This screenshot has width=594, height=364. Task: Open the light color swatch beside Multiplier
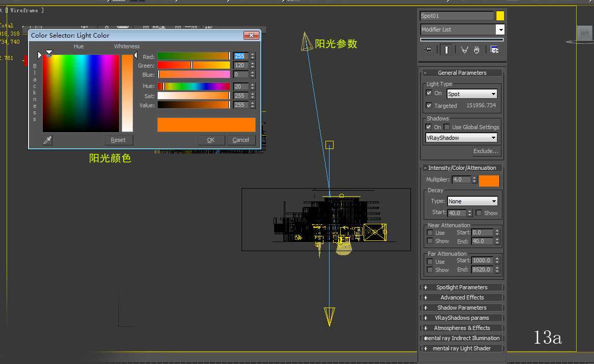click(x=489, y=180)
